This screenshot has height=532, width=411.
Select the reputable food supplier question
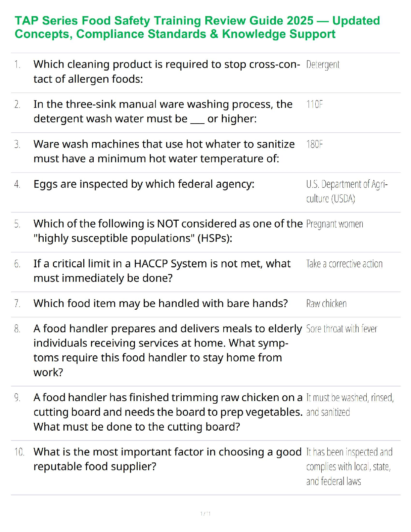coord(167,459)
